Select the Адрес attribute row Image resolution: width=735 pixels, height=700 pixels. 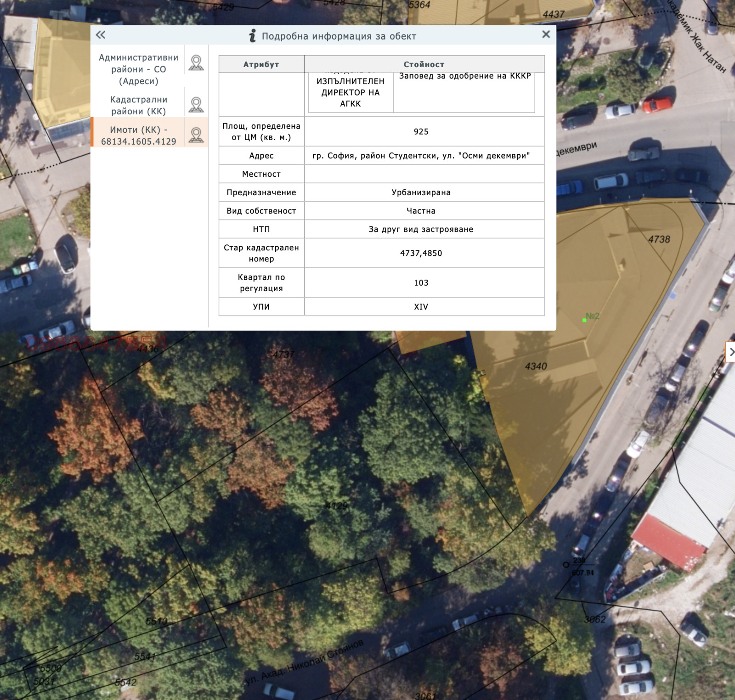tap(262, 156)
